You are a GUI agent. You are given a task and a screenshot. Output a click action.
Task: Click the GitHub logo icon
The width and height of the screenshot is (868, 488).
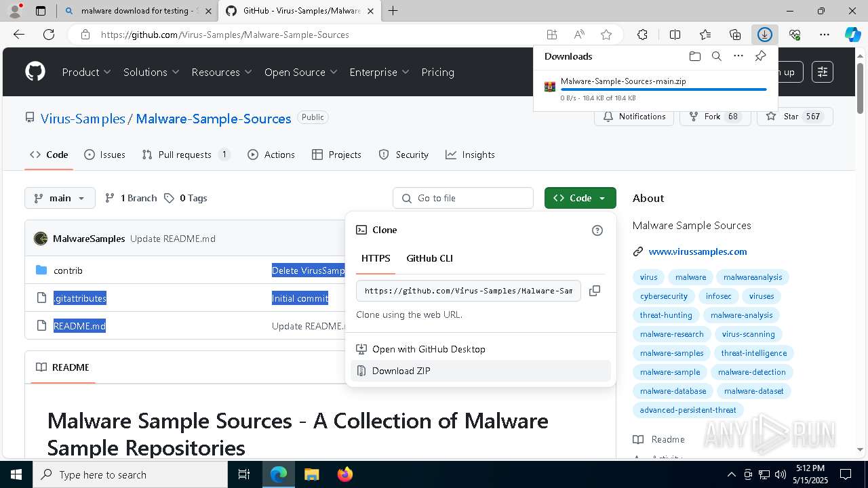[35, 72]
